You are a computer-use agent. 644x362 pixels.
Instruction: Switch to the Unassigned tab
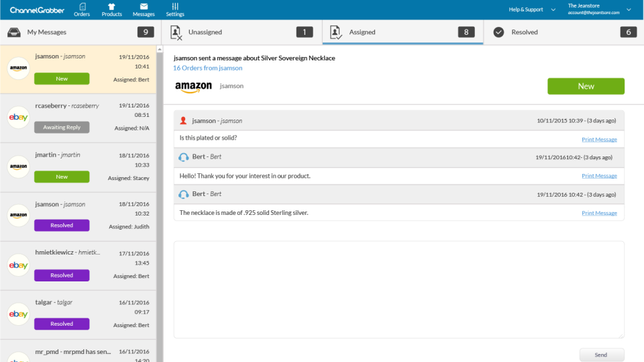242,32
